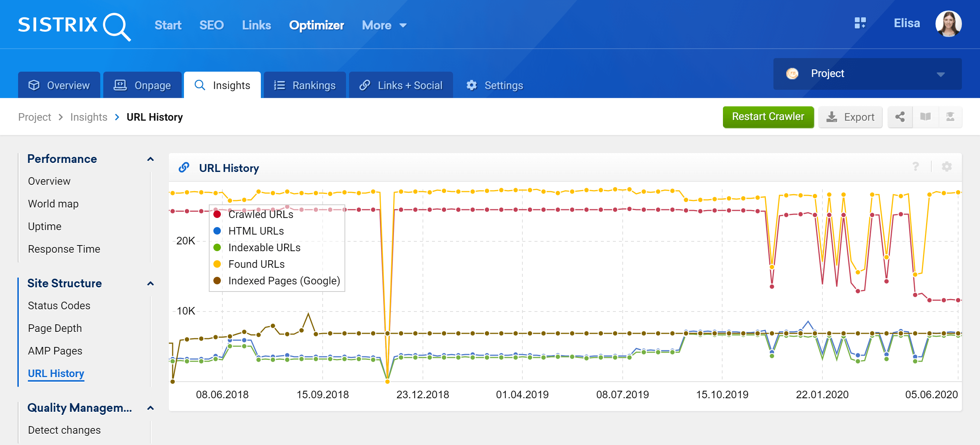Viewport: 980px width, 445px height.
Task: Open tutorials via the graduation cap icon
Action: pos(951,117)
